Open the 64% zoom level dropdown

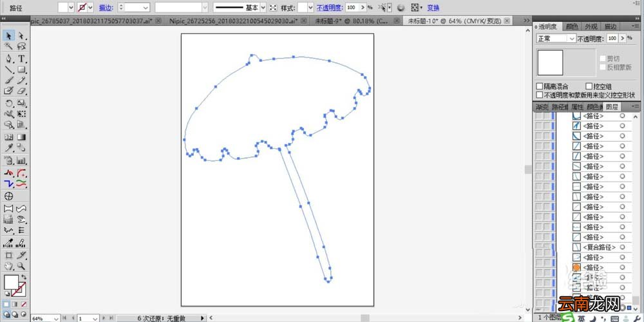(56, 318)
